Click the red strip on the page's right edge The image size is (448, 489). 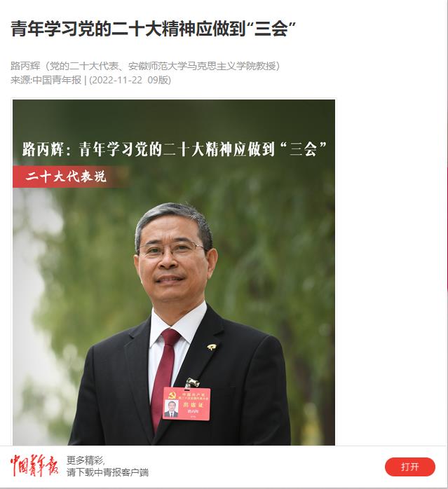click(447, 229)
